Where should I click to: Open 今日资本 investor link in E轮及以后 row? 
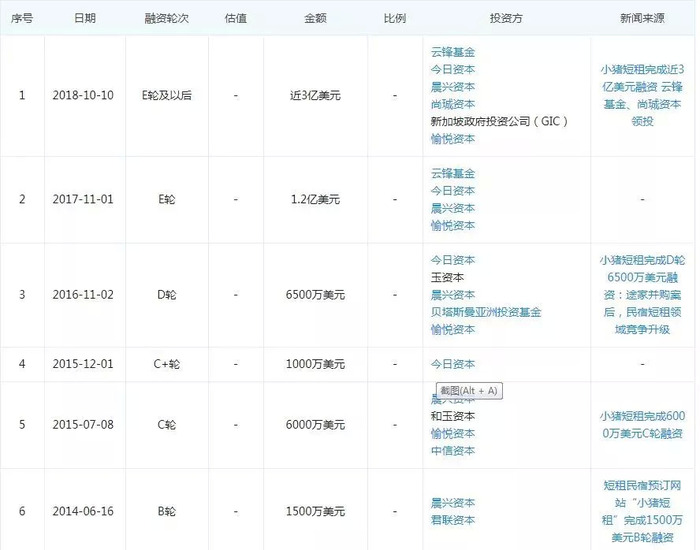point(452,70)
